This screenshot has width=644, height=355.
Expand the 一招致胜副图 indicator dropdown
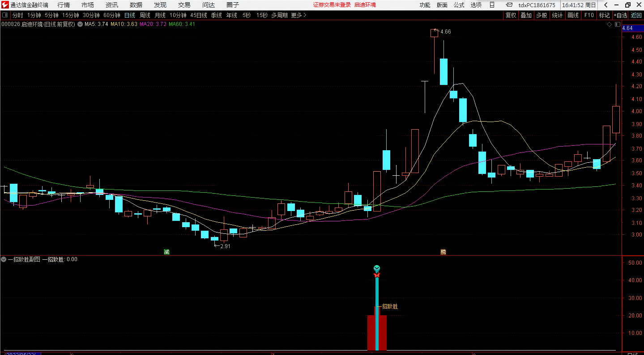[4, 259]
